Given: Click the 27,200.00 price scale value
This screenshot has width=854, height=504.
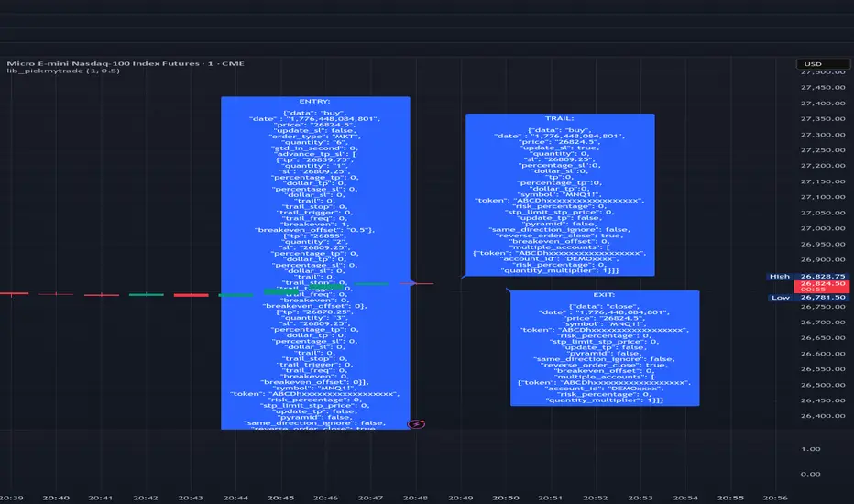Looking at the screenshot, I should tap(823, 166).
